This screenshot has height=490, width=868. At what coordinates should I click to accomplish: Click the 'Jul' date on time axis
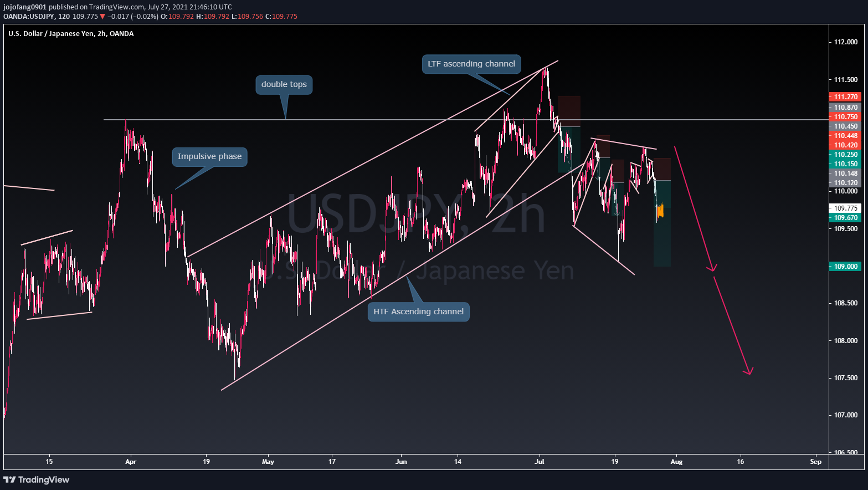540,461
